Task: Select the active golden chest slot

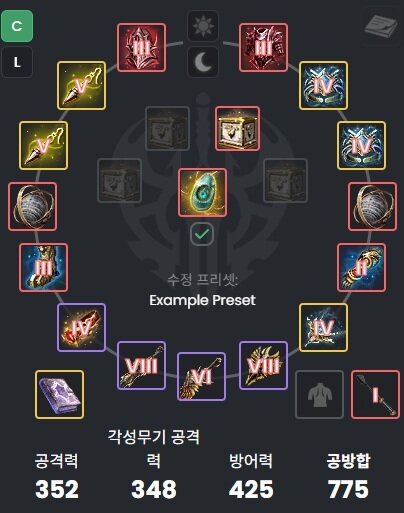Action: pyautogui.click(x=237, y=129)
